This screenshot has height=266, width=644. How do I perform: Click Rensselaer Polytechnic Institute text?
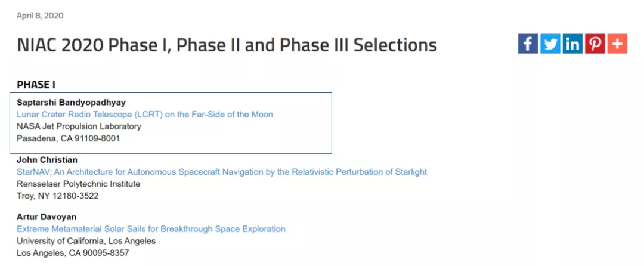click(79, 184)
